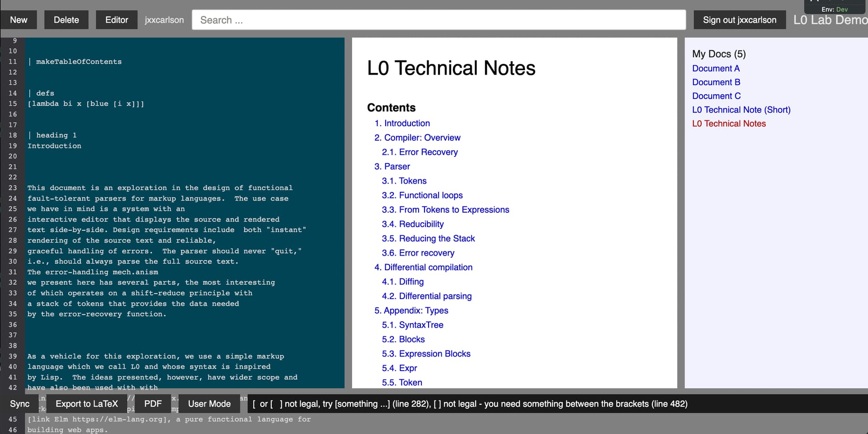Switch to User Mode
This screenshot has width=868, height=434.
(209, 404)
